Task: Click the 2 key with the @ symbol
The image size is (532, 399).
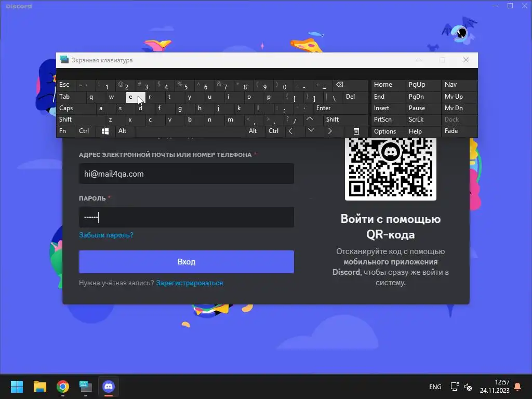Action: [x=126, y=86]
